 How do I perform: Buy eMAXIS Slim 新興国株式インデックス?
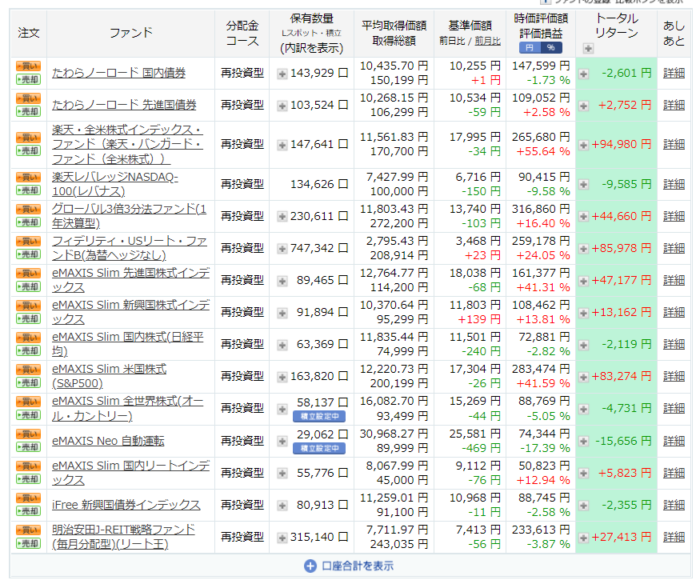tap(28, 306)
